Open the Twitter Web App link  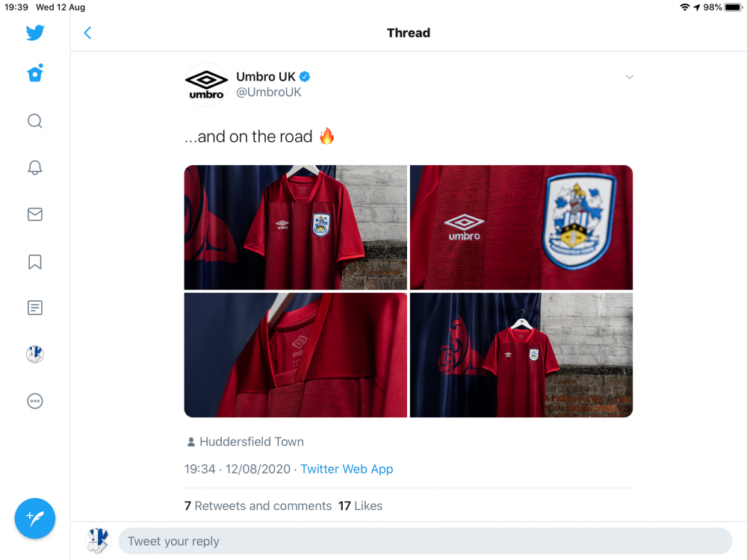[347, 469]
